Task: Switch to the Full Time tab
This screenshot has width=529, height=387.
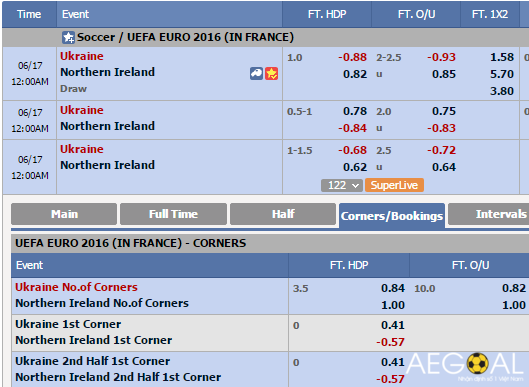Action: [x=173, y=214]
